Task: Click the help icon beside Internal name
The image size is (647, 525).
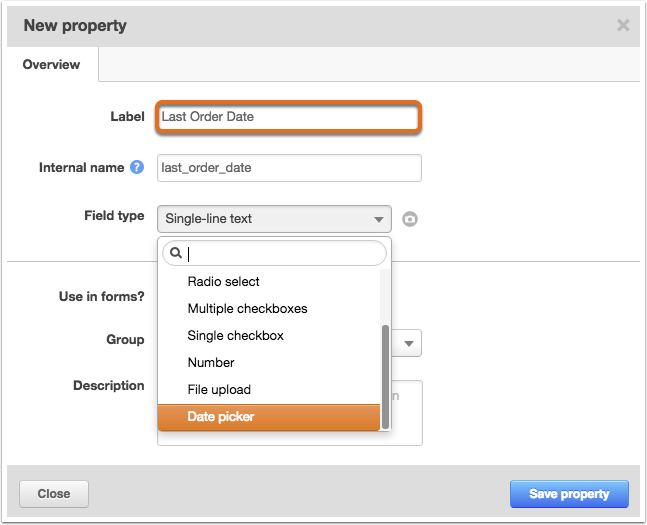Action: click(x=137, y=168)
